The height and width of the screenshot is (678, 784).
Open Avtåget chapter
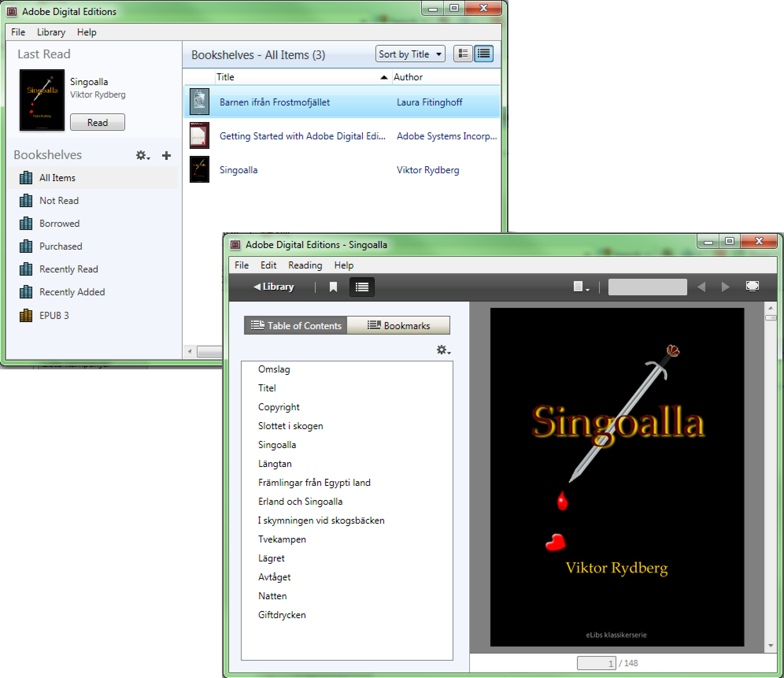pos(274,577)
